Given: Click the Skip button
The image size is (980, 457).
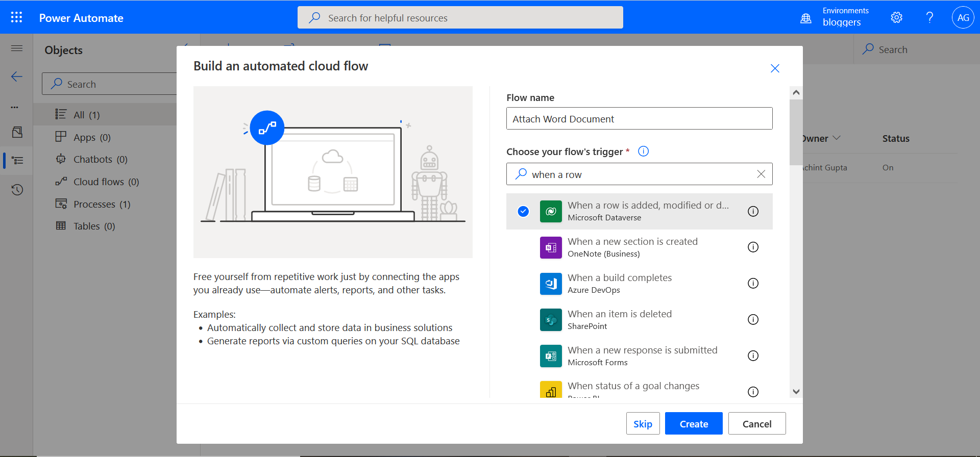Looking at the screenshot, I should [x=643, y=423].
